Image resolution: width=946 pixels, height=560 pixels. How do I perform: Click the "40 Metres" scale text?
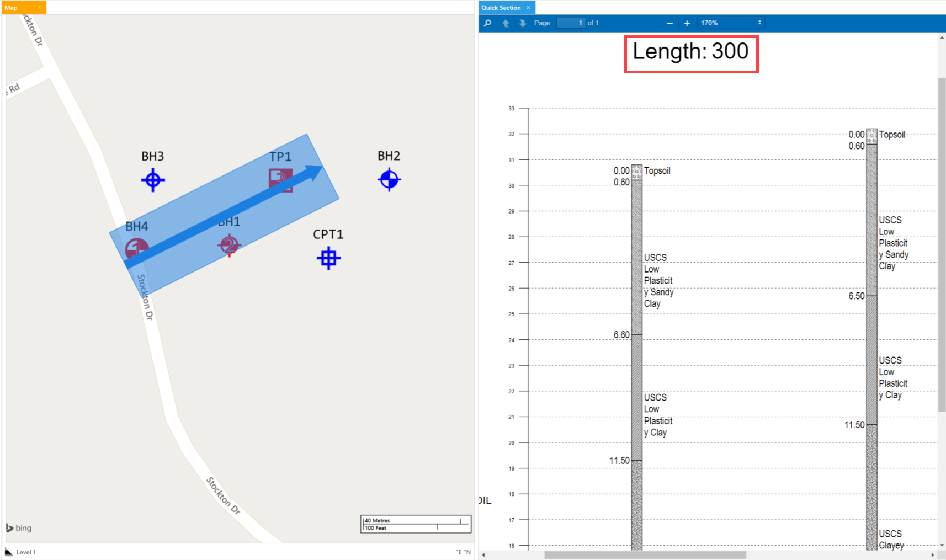click(x=377, y=520)
